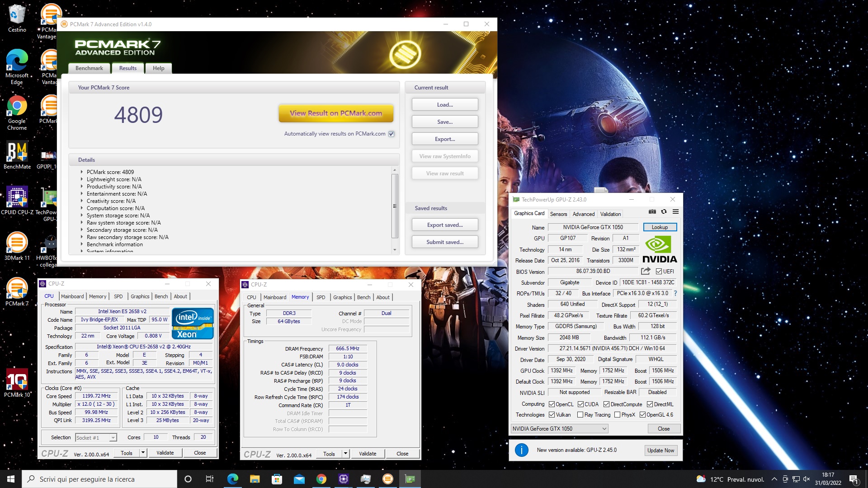Open Mail app from taskbar

299,479
